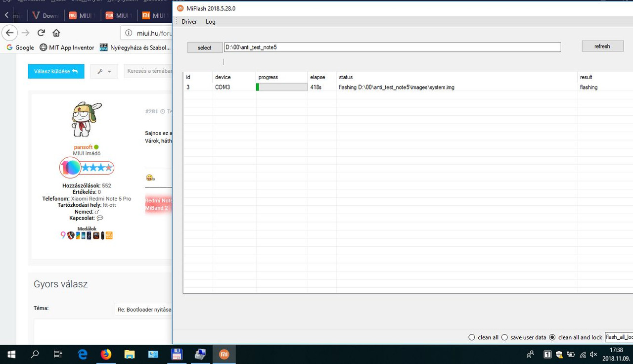The width and height of the screenshot is (633, 364).
Task: Open wrench tools dropdown in forum
Action: click(104, 71)
